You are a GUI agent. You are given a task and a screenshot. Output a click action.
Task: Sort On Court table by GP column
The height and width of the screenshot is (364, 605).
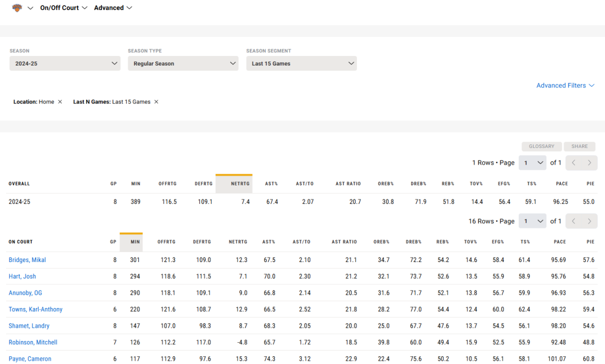(x=113, y=242)
